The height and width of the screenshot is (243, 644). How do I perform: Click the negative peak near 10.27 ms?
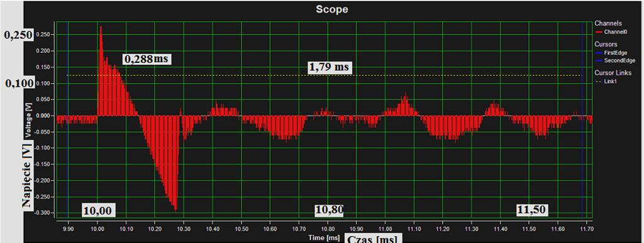tap(176, 209)
